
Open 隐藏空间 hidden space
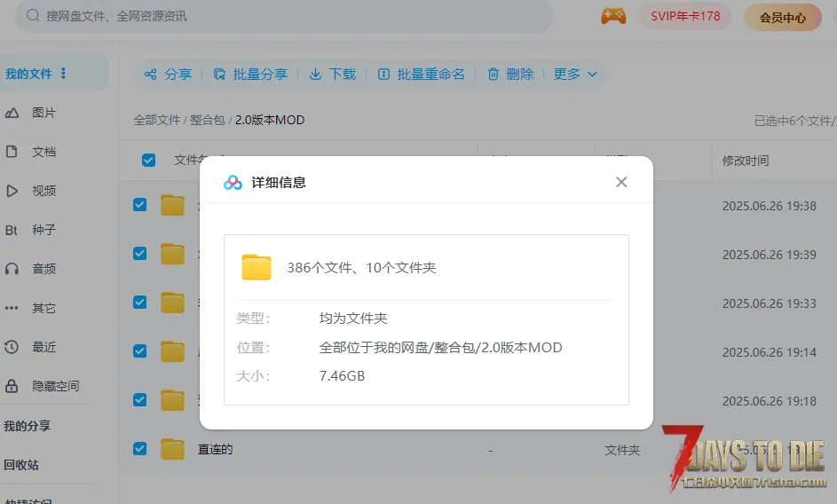click(56, 386)
